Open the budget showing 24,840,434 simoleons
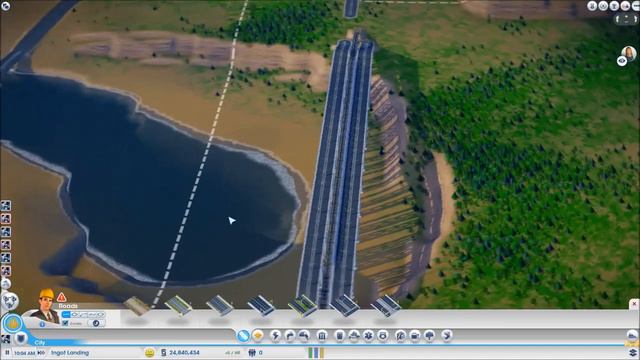 tap(180, 352)
